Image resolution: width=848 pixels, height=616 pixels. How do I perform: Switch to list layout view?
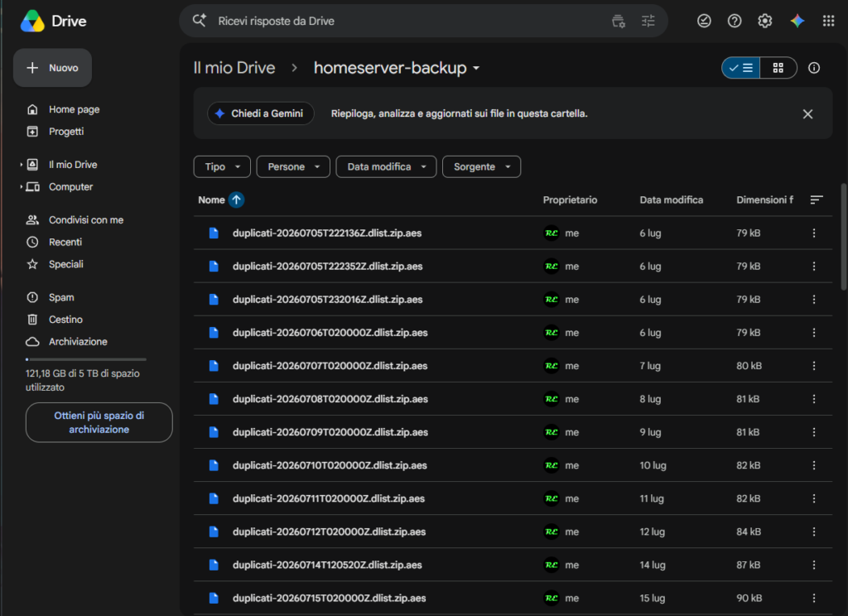pyautogui.click(x=740, y=68)
